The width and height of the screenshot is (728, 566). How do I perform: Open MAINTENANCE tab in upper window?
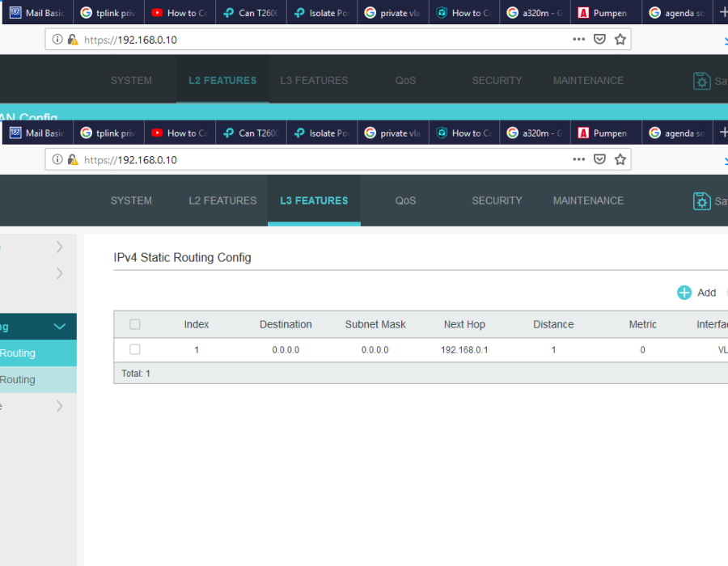coord(588,80)
